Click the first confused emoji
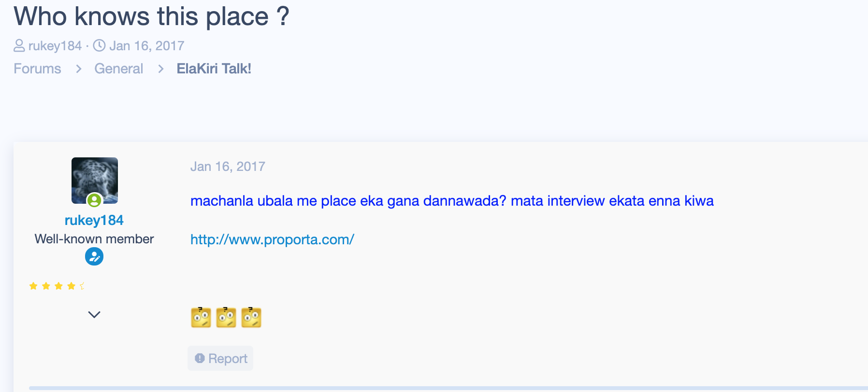Viewport: 868px width, 392px height. 201,317
